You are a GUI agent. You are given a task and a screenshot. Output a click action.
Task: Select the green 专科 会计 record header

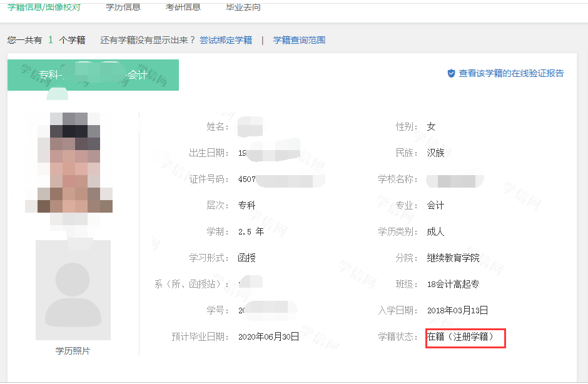click(93, 75)
